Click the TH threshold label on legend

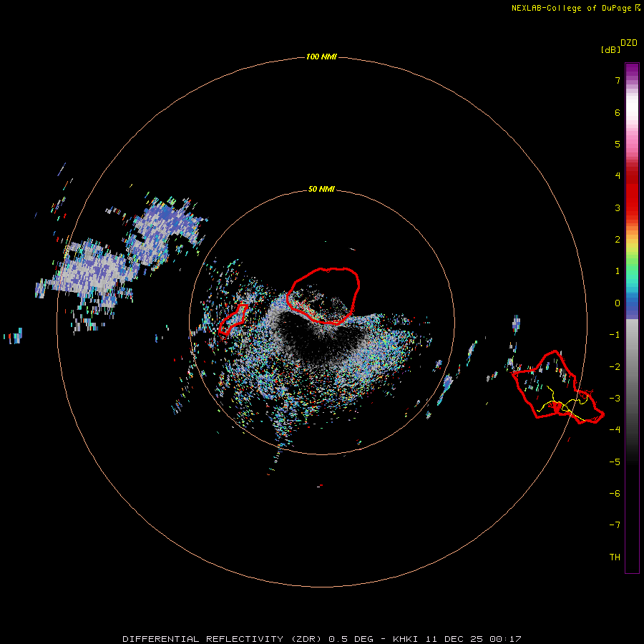pyautogui.click(x=615, y=557)
